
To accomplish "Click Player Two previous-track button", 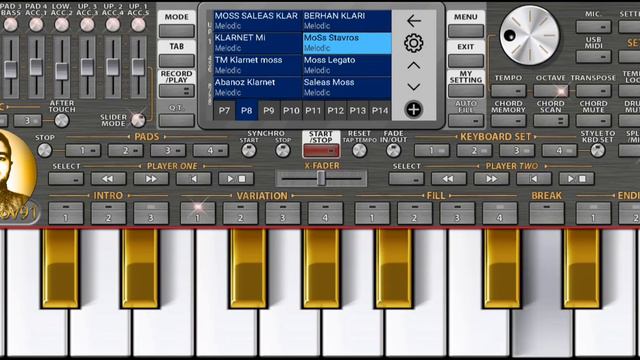I will coord(534,179).
